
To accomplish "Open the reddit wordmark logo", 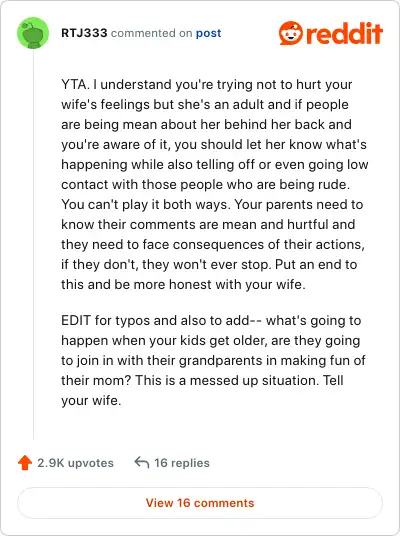I will (344, 33).
